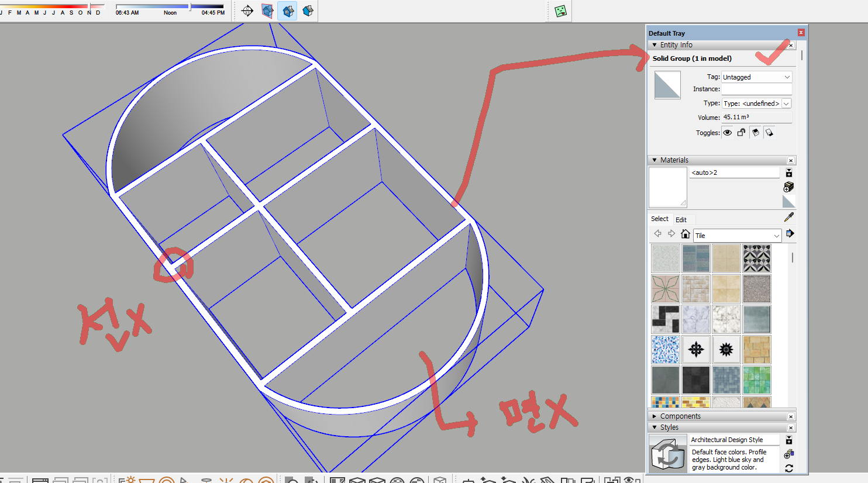Click the current material preview swatch
Viewport: 868px width, 483px height.
(x=667, y=187)
